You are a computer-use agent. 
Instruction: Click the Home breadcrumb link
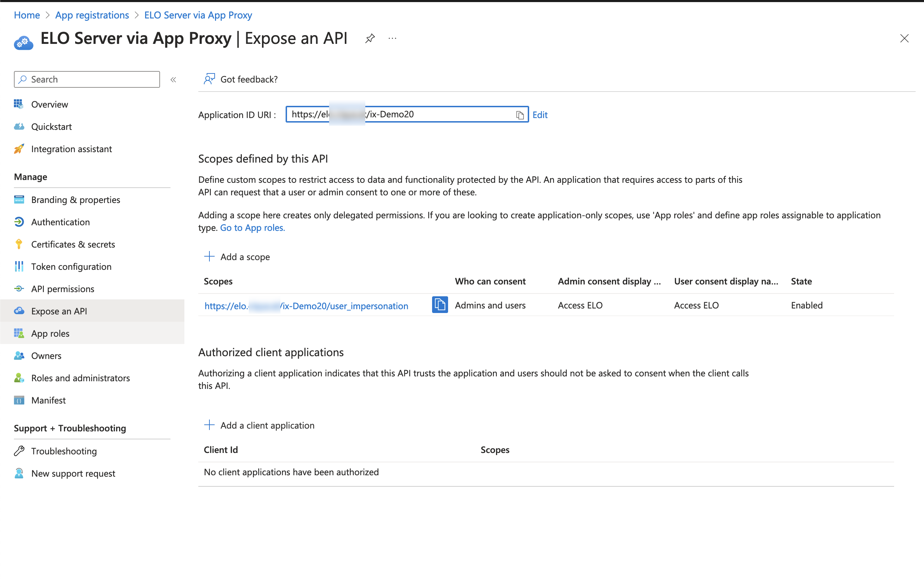(x=27, y=15)
